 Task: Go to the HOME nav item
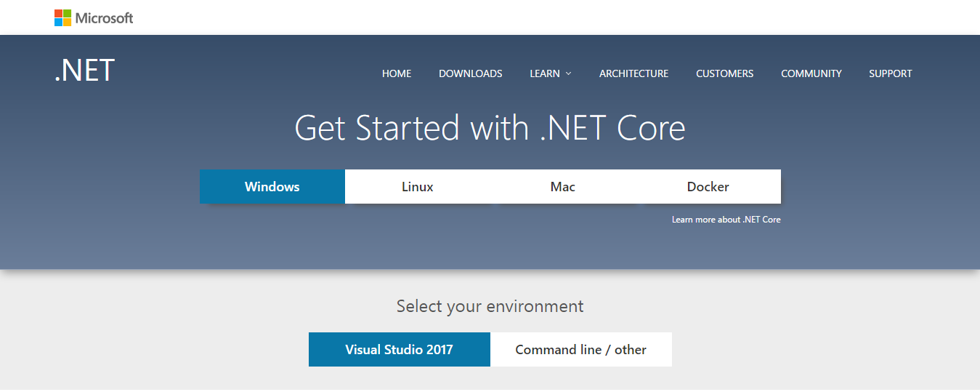[397, 73]
